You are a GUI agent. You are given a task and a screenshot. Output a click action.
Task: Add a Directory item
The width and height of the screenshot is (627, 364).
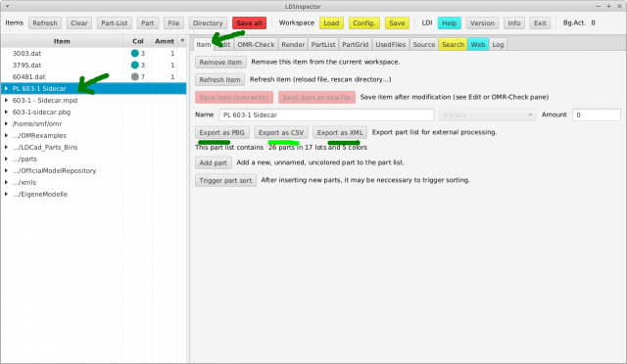coord(208,23)
